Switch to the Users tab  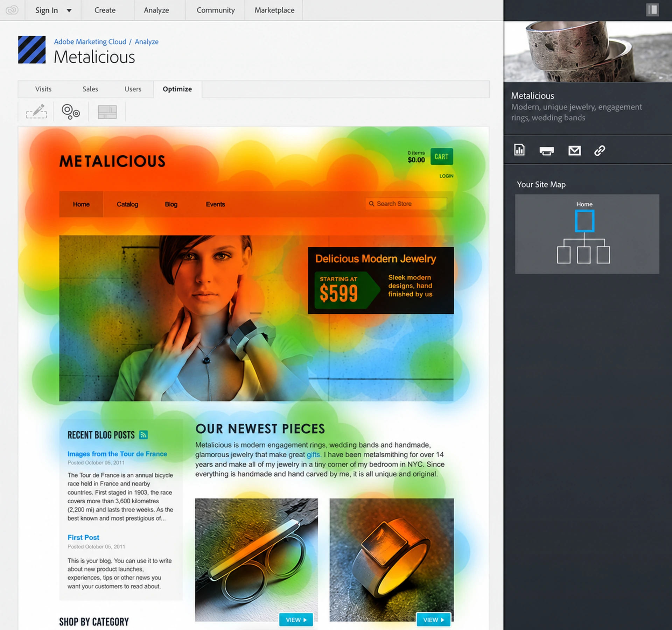pyautogui.click(x=133, y=89)
